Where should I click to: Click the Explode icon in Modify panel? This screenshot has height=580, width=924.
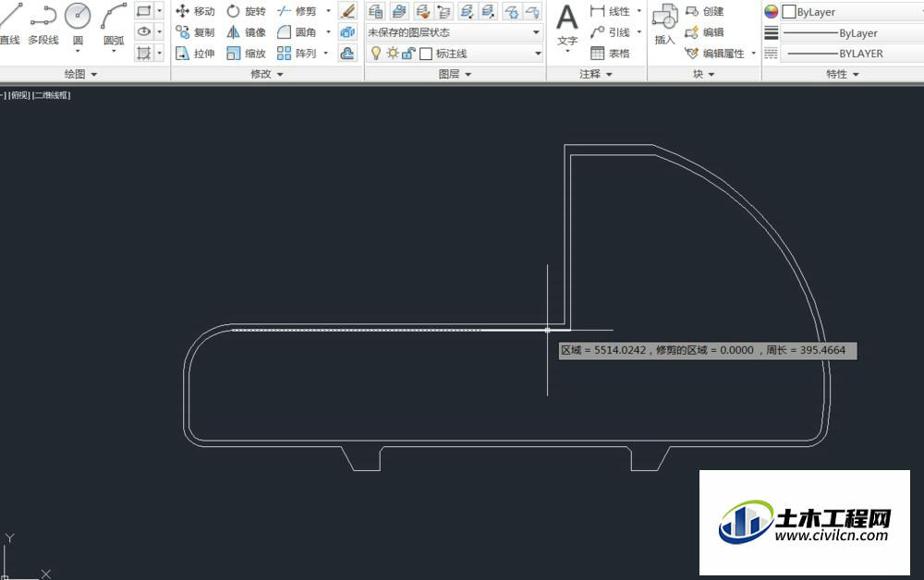347,32
